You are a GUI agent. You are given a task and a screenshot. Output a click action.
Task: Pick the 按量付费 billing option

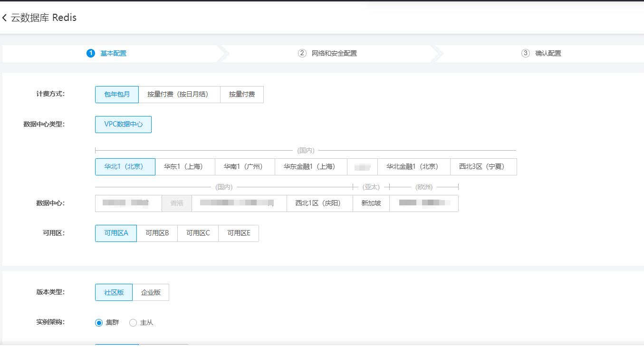point(242,95)
